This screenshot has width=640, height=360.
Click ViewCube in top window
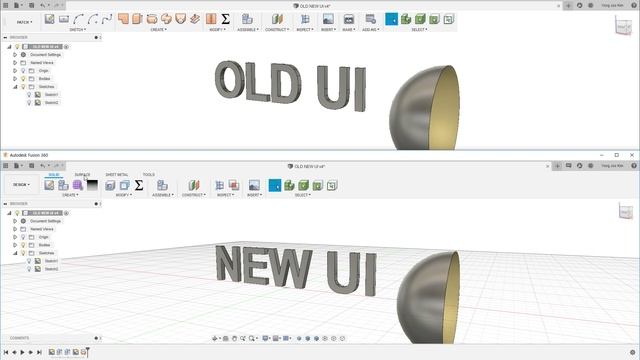pyautogui.click(x=623, y=25)
